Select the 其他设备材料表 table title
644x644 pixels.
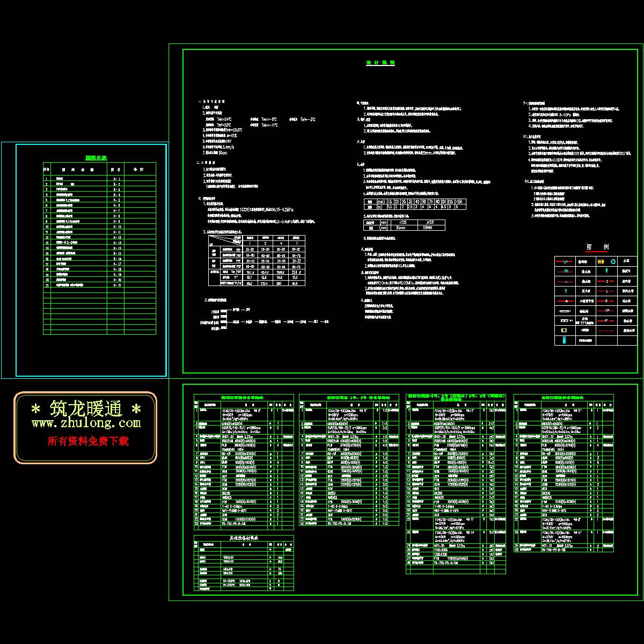[x=243, y=538]
